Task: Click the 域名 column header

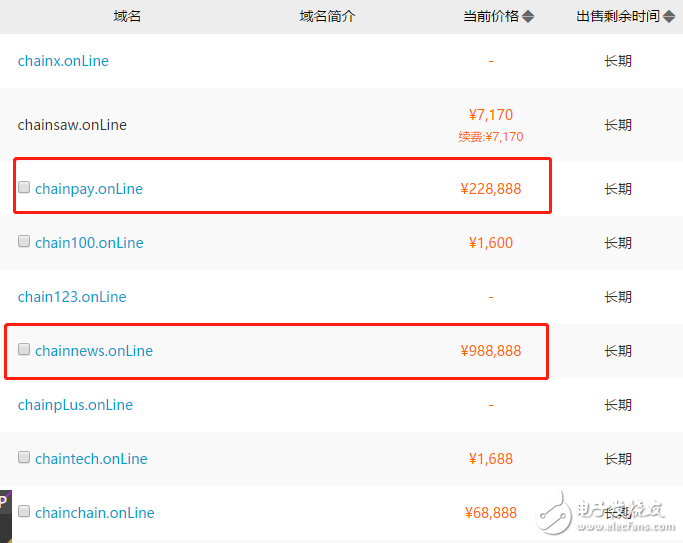Action: click(127, 17)
